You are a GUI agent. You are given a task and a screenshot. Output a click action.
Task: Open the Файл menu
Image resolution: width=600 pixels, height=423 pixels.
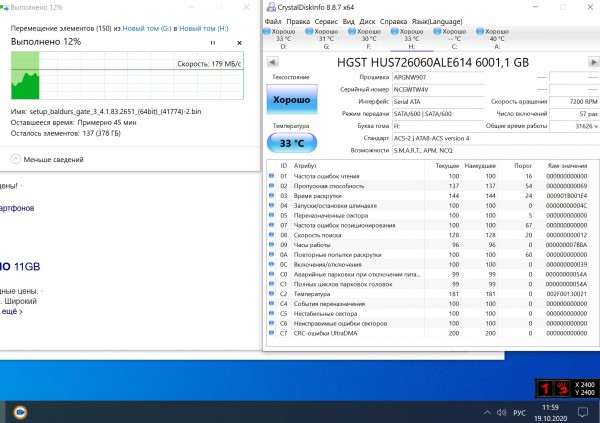(273, 20)
